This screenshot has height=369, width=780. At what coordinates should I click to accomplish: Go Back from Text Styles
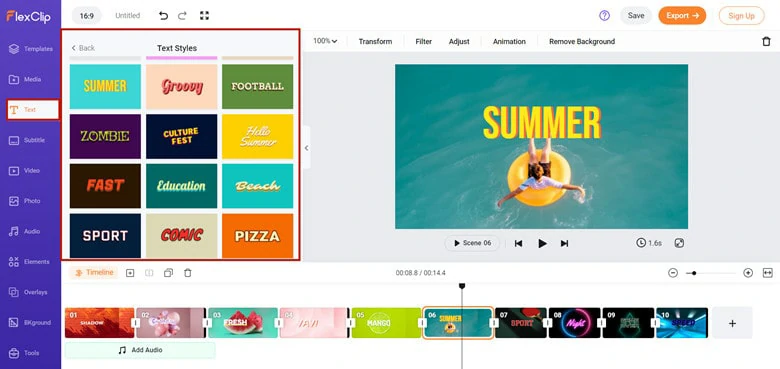click(x=83, y=48)
